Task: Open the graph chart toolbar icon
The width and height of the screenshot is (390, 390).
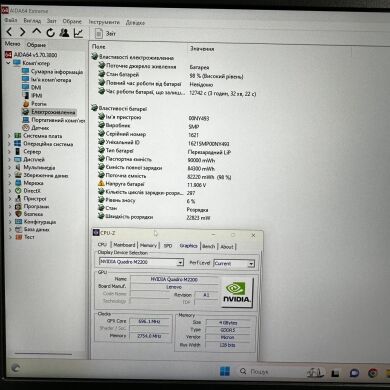Action: (78, 33)
